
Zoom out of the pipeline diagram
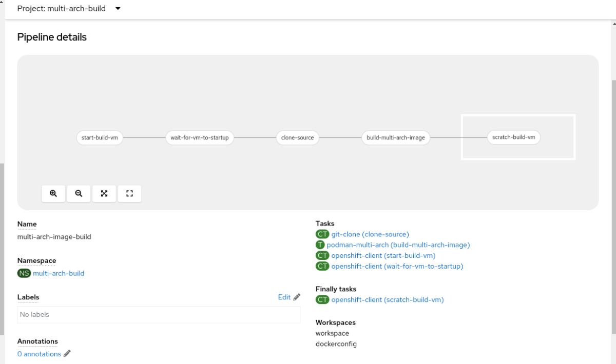tap(79, 193)
